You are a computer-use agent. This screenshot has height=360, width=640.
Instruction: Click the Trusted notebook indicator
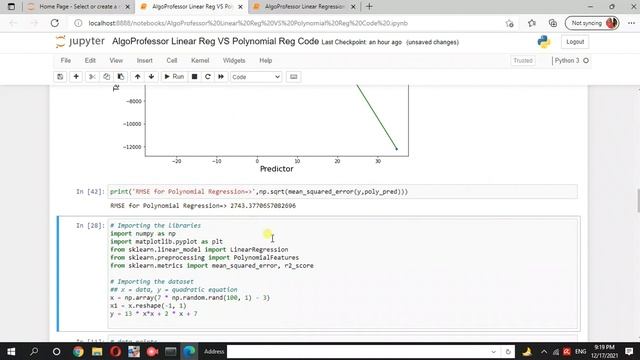point(523,60)
